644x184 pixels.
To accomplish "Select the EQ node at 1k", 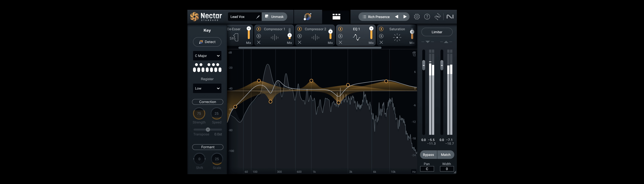I will [311, 81].
